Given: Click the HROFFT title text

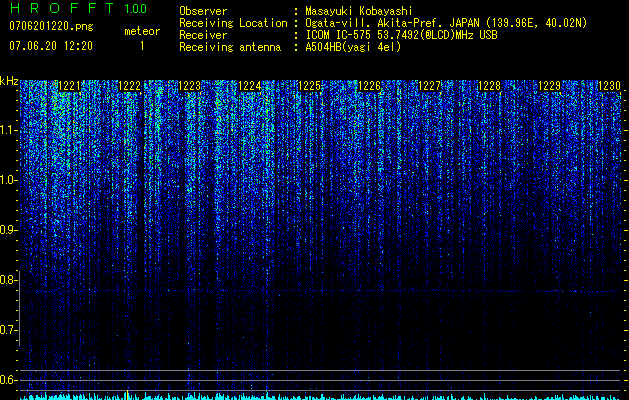Looking at the screenshot, I should pos(63,8).
